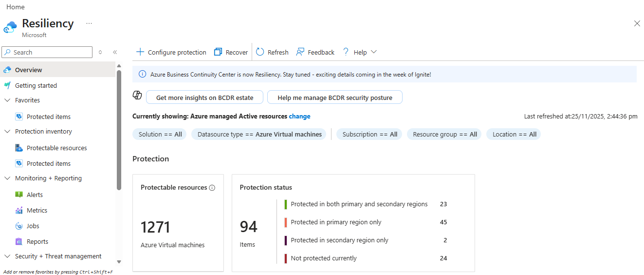
Task: Collapse the sidebar navigation pane
Action: pos(115,52)
